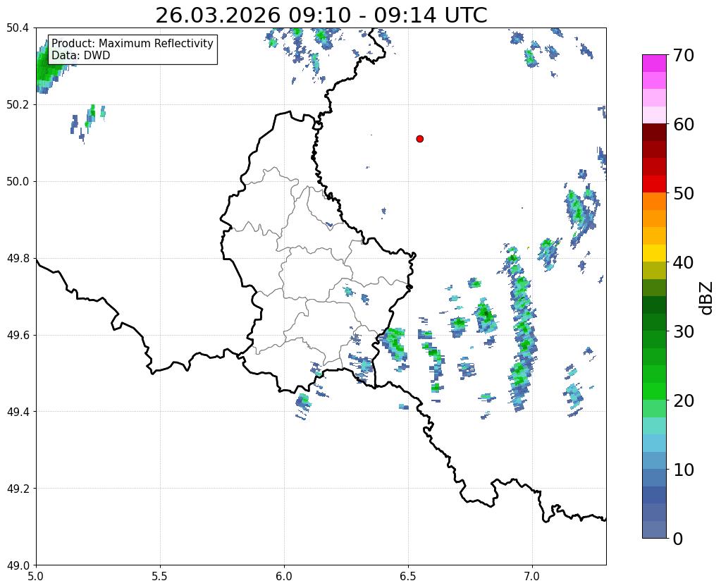
Task: Click the colorbar tick label 70
Action: click(x=684, y=55)
